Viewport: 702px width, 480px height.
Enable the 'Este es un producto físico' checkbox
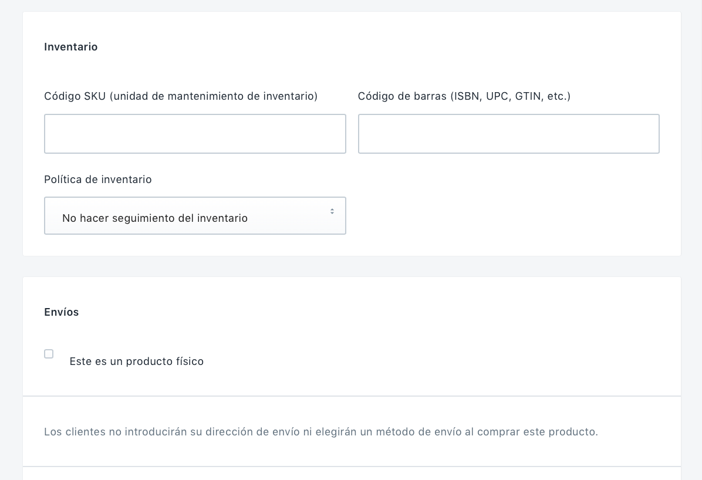[49, 354]
